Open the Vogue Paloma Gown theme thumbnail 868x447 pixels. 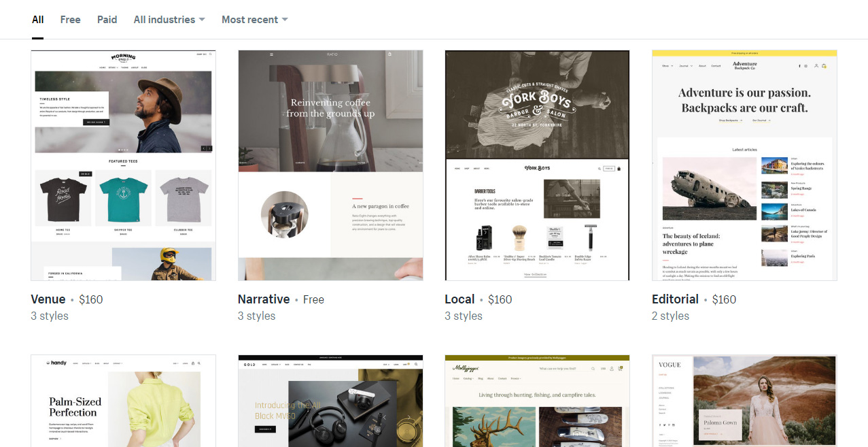(744, 401)
